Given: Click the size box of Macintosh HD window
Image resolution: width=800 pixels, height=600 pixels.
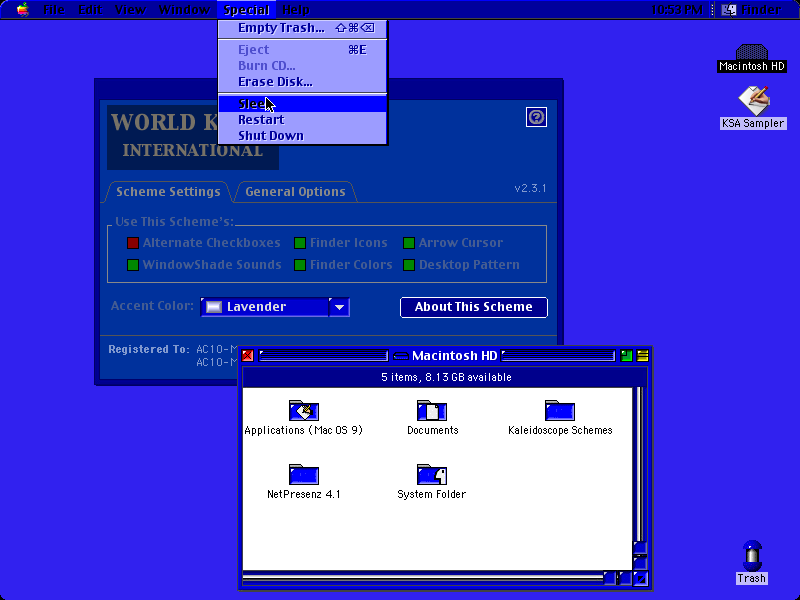Looking at the screenshot, I should tap(640, 578).
